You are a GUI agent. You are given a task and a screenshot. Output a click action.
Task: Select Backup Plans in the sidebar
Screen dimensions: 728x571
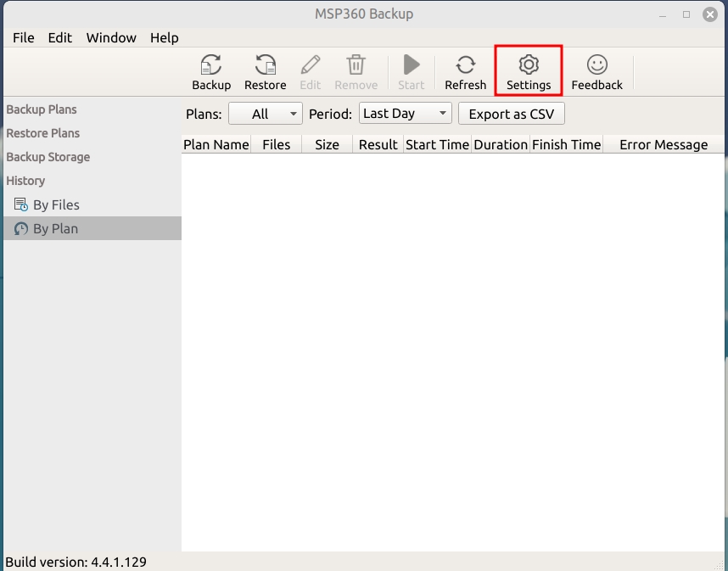(42, 109)
